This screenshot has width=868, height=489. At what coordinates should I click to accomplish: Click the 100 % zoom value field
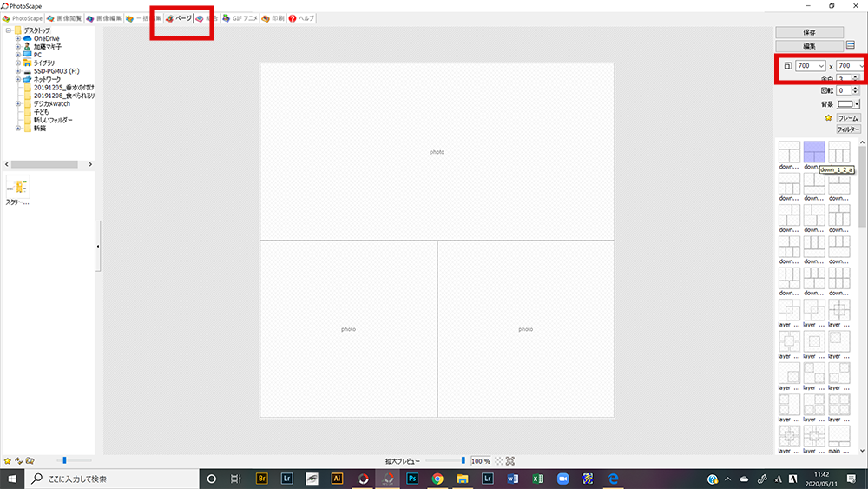coord(480,460)
